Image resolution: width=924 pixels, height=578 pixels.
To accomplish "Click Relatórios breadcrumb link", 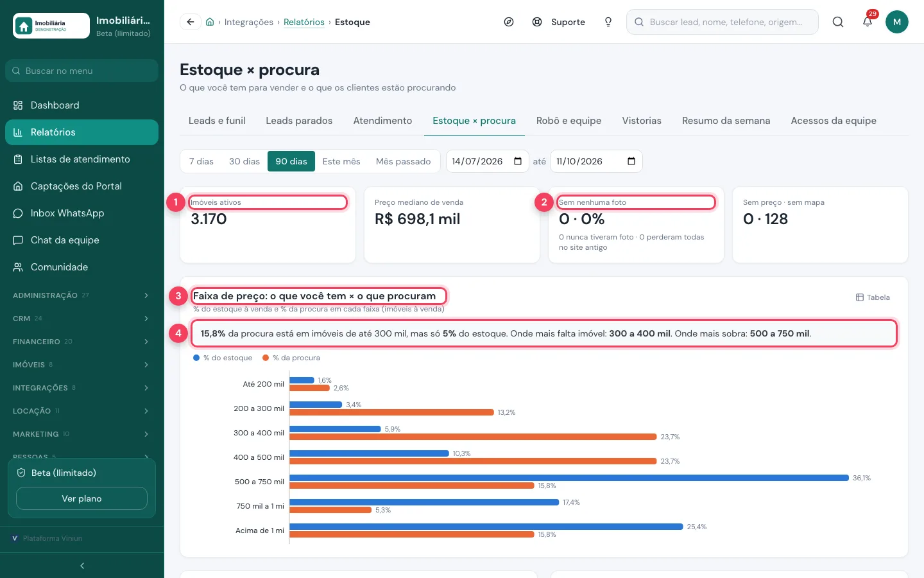I will tap(304, 22).
